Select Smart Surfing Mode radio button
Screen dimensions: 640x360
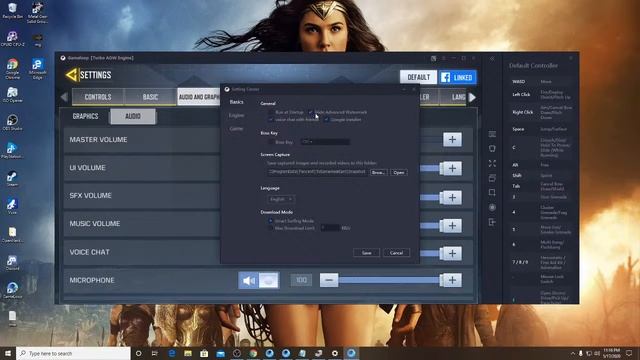[271, 221]
